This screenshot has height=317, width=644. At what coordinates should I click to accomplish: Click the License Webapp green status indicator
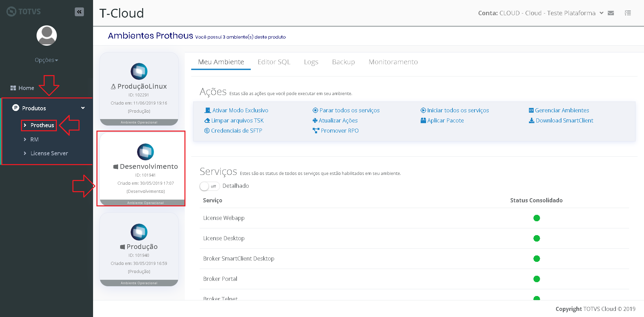click(x=537, y=218)
